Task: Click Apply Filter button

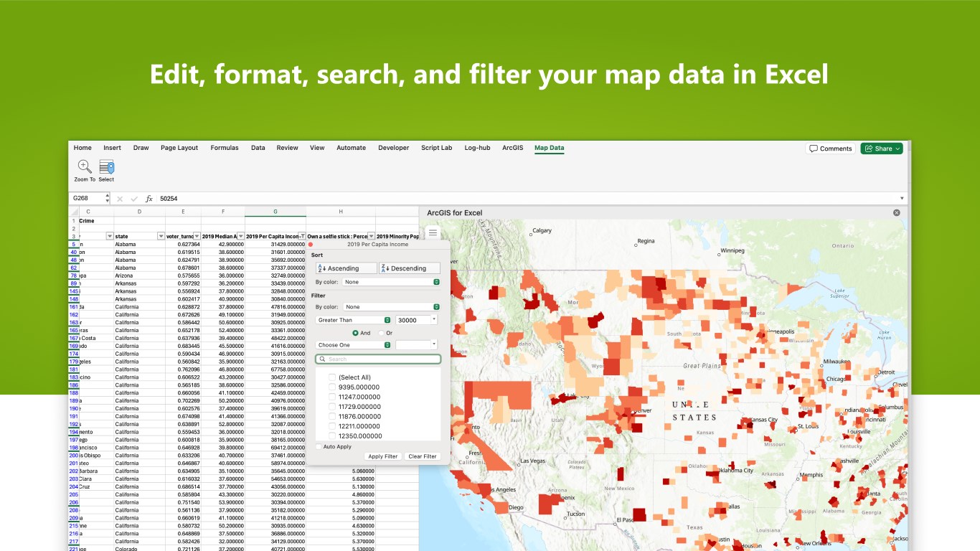Action: [x=382, y=456]
